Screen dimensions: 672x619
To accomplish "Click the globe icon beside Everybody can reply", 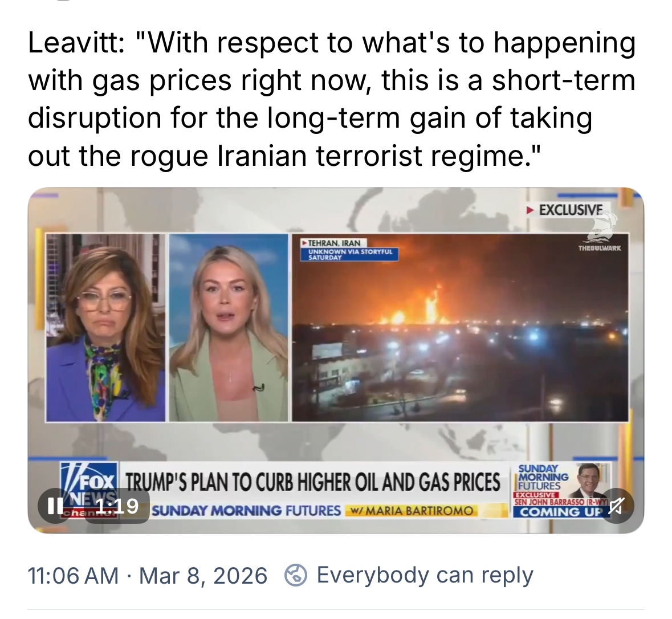I will [x=296, y=575].
